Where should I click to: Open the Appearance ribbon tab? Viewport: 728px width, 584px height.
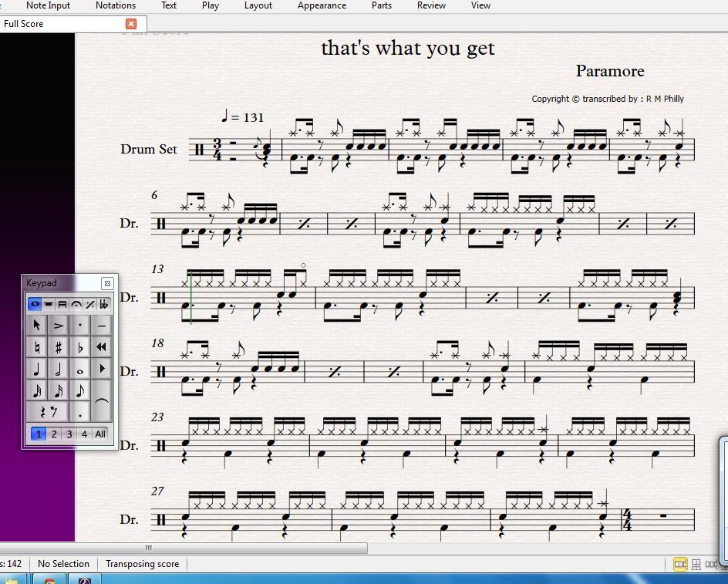[x=322, y=5]
